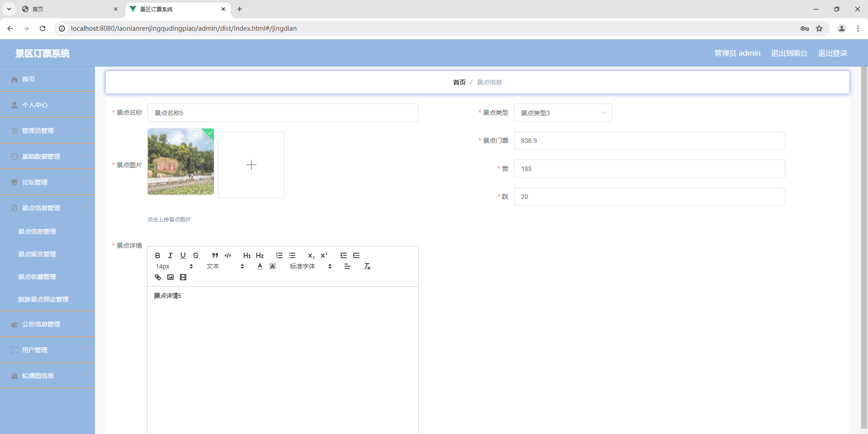Apply subscript formatting
Screen dimensions: 868x434
tap(311, 255)
